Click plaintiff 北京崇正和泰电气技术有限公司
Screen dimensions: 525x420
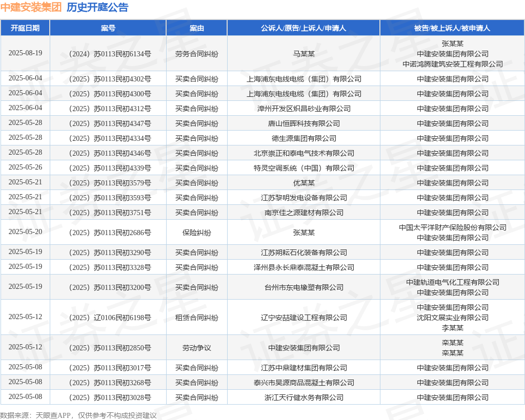coord(304,153)
